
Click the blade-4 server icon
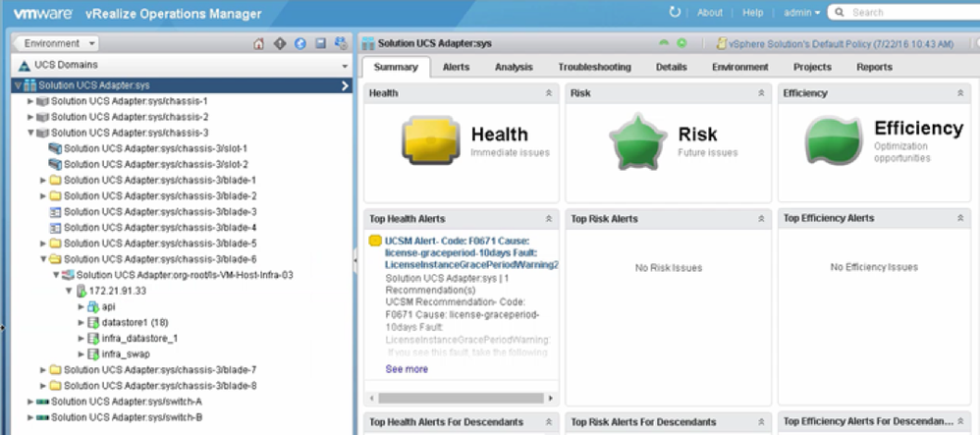pos(55,228)
